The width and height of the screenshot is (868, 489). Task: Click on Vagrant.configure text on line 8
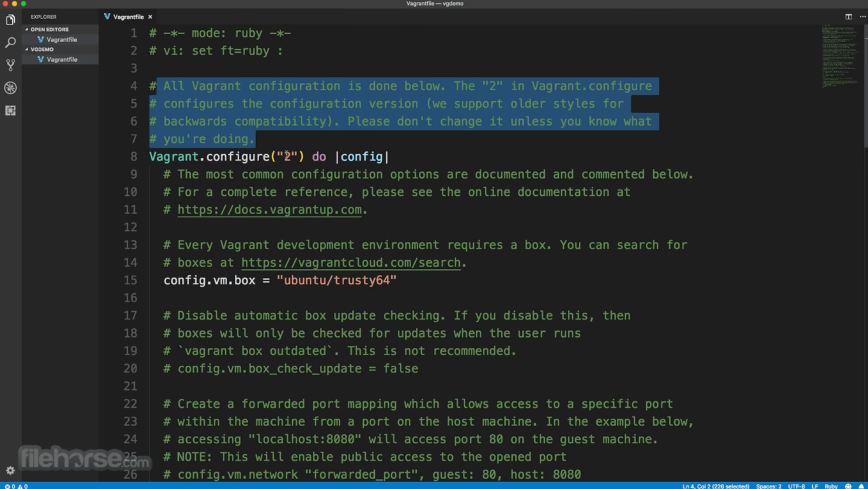pyautogui.click(x=209, y=157)
